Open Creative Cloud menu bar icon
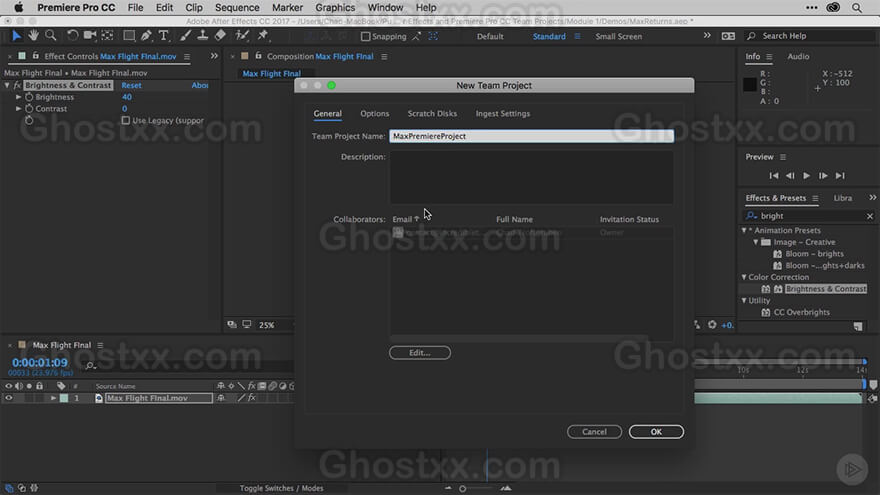880x495 pixels. (833, 8)
